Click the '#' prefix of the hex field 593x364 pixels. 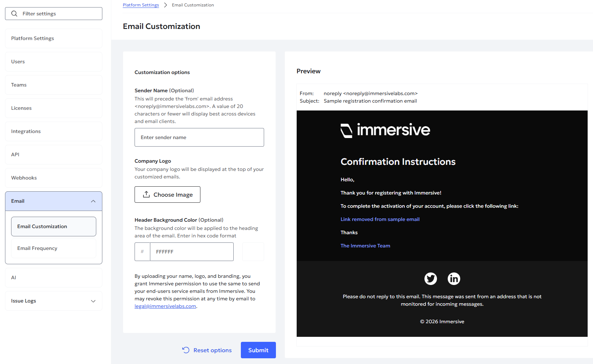(142, 252)
